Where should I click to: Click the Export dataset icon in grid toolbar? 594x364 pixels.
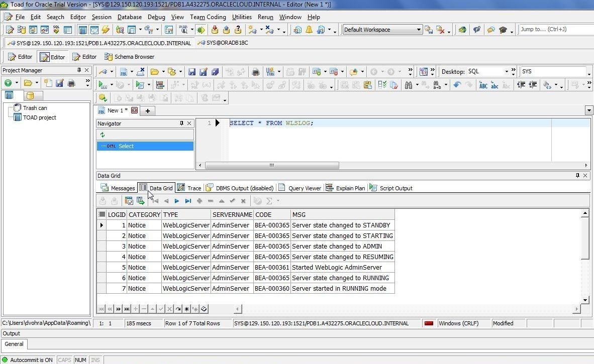coord(141,201)
